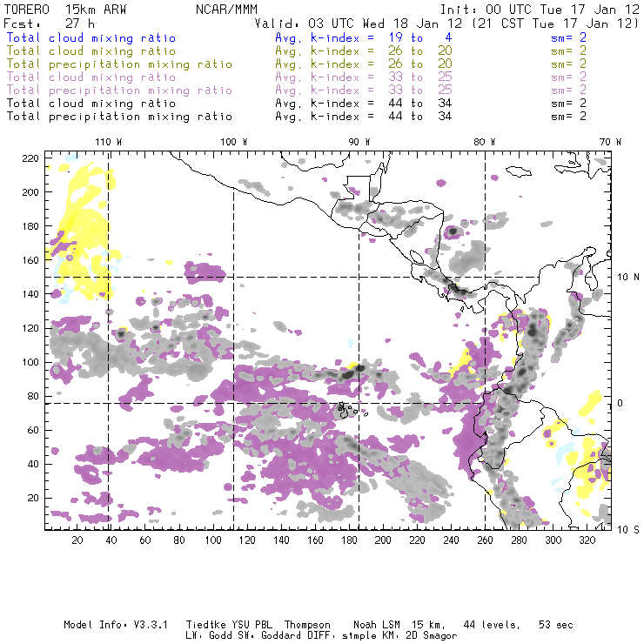Click the "Init: 00 UTC Tue 17 Jan 12" text
Screen dimensions: 644x644
tap(540, 10)
